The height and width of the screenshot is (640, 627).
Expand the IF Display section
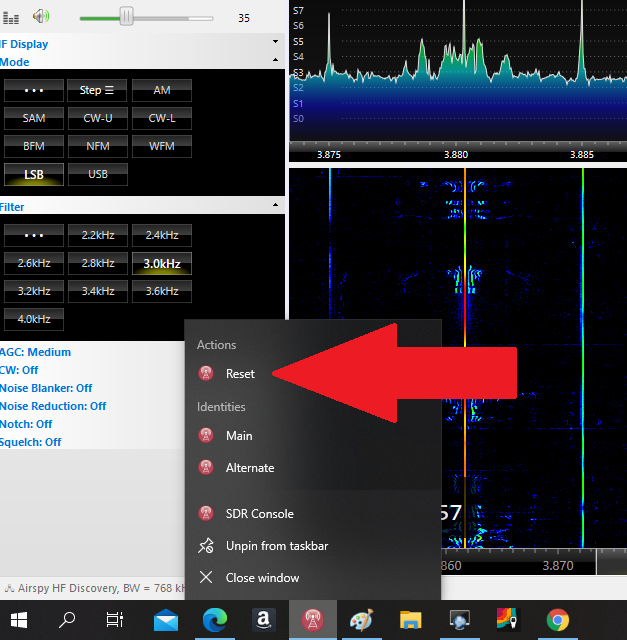[x=275, y=43]
